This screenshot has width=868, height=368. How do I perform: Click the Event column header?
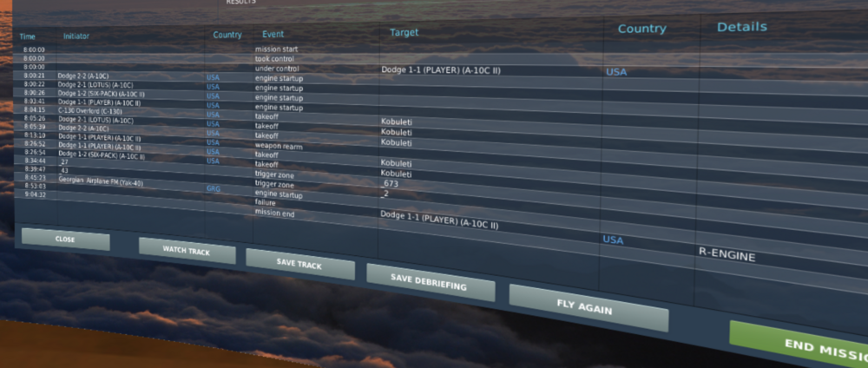(x=273, y=35)
